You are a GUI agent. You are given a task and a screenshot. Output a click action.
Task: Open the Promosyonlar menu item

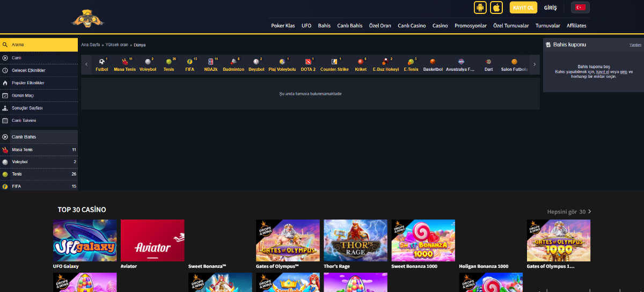coord(471,26)
